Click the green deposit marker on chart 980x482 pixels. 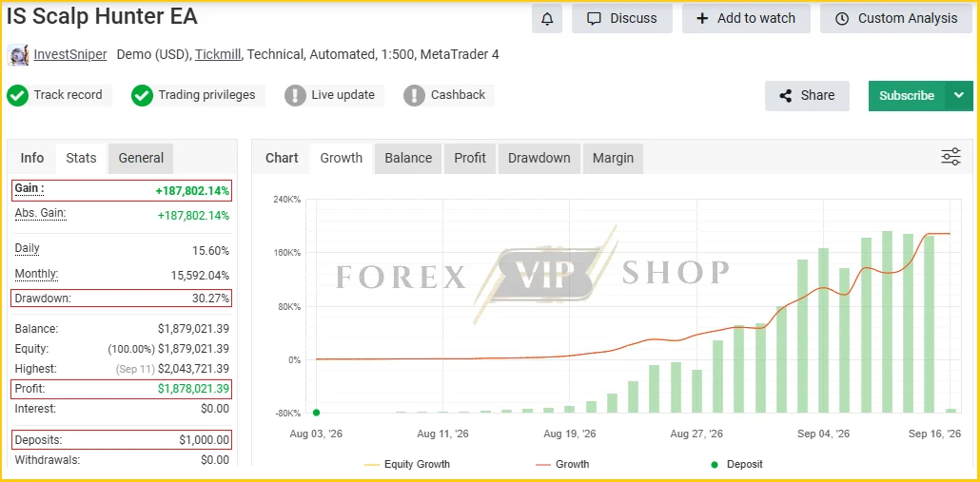(316, 413)
